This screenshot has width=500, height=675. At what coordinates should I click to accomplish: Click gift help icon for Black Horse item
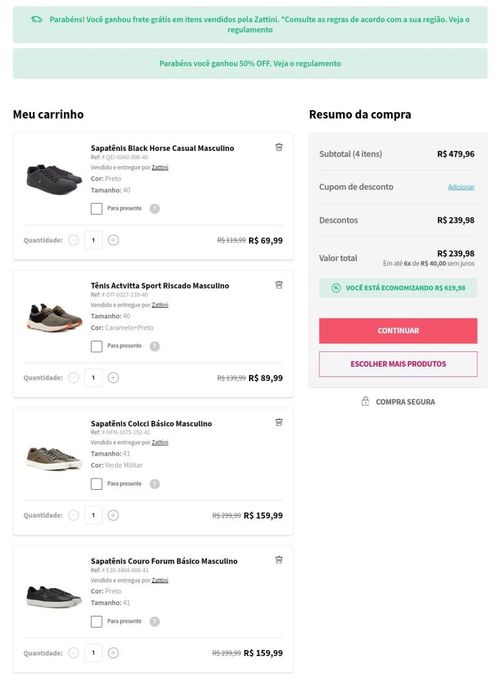tap(155, 209)
